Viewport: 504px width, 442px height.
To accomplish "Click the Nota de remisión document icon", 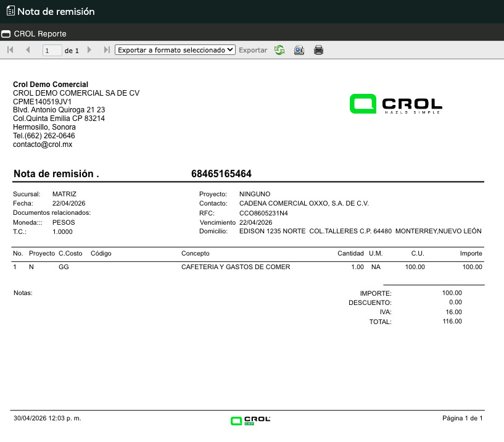I will (10, 11).
